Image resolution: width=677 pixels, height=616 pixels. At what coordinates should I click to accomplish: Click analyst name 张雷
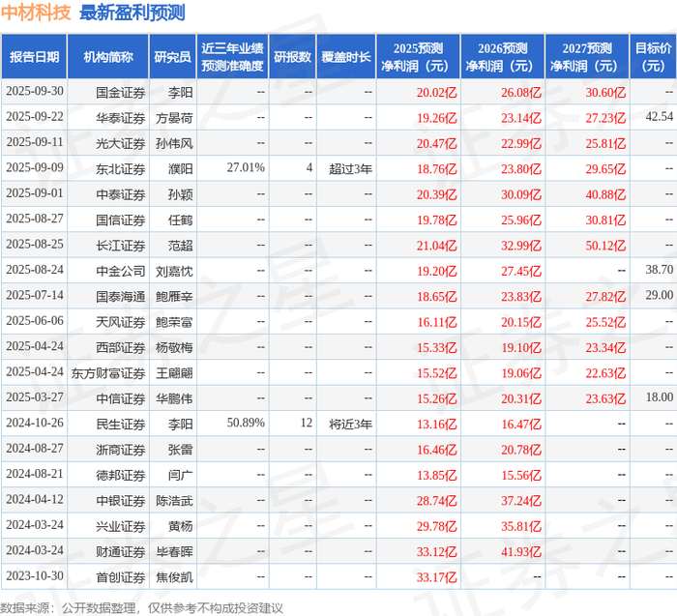point(181,449)
